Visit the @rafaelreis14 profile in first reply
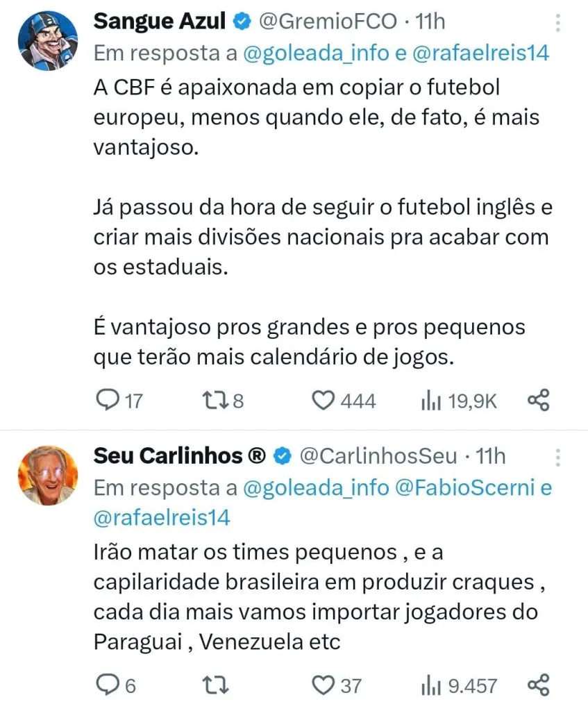 click(482, 53)
